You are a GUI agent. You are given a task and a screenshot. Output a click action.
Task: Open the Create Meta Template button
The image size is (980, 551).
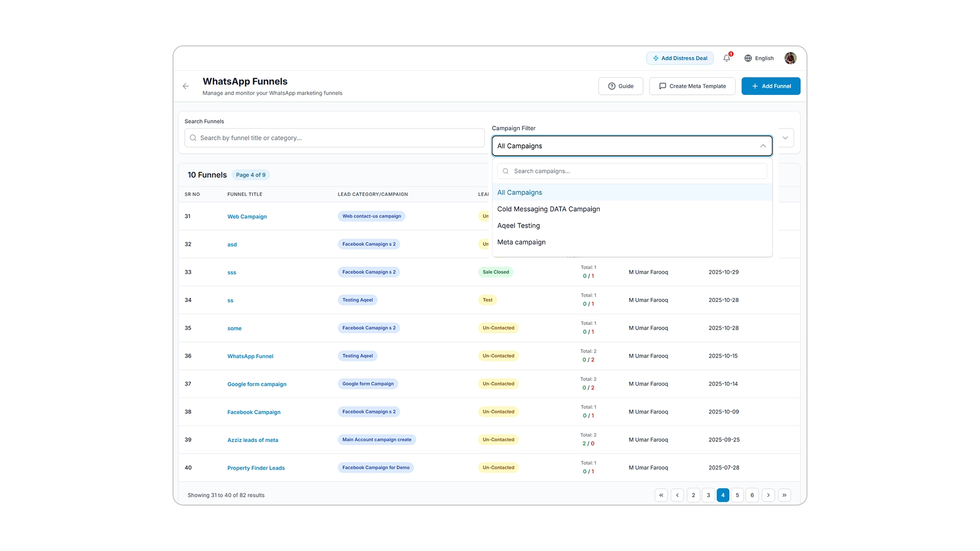(x=692, y=86)
